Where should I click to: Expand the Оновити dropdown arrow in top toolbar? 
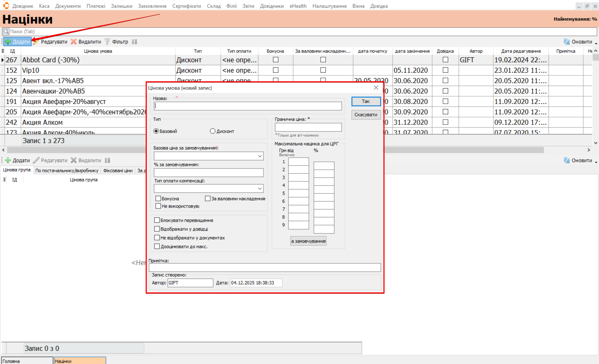click(596, 43)
